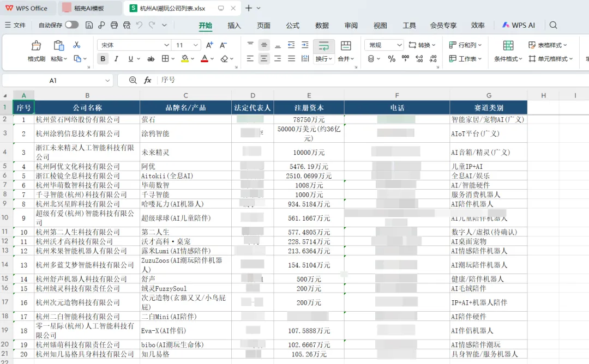Apply thousands separator style
The width and height of the screenshot is (589, 364).
coord(405,58)
